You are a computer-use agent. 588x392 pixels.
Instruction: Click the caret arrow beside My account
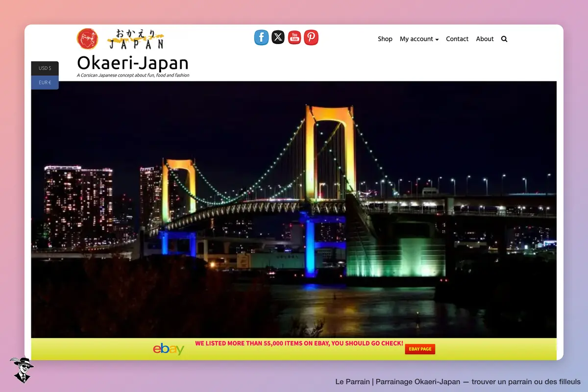click(437, 39)
